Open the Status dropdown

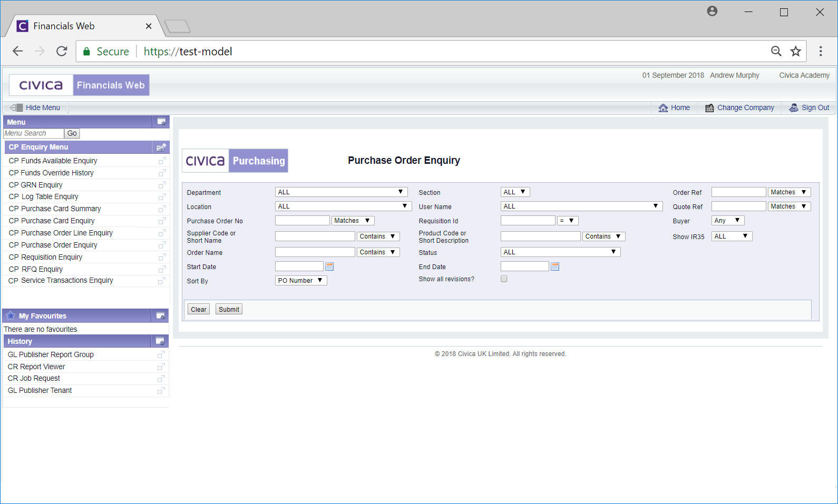[560, 252]
